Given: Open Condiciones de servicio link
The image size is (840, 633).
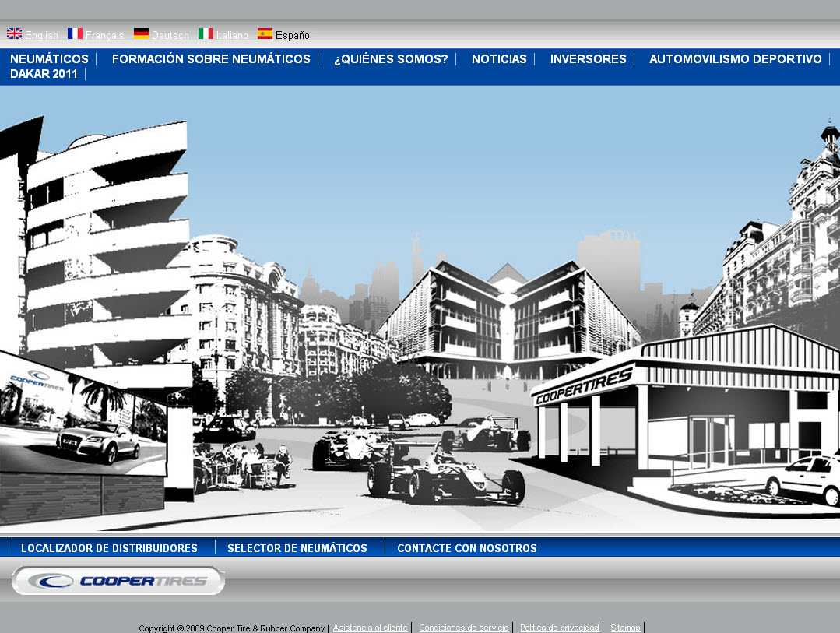Looking at the screenshot, I should pyautogui.click(x=464, y=628).
